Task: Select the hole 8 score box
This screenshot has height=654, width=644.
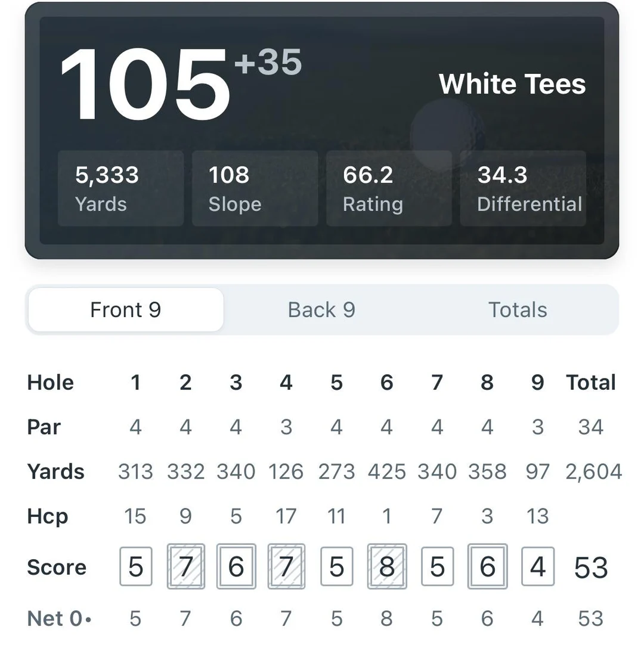Action: coord(487,567)
